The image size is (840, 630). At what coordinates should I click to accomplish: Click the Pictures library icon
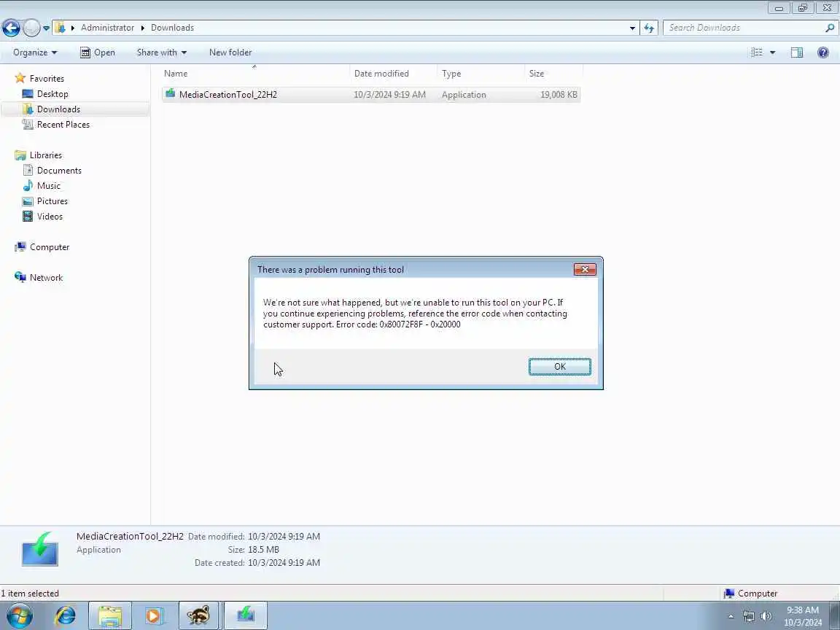click(x=28, y=201)
